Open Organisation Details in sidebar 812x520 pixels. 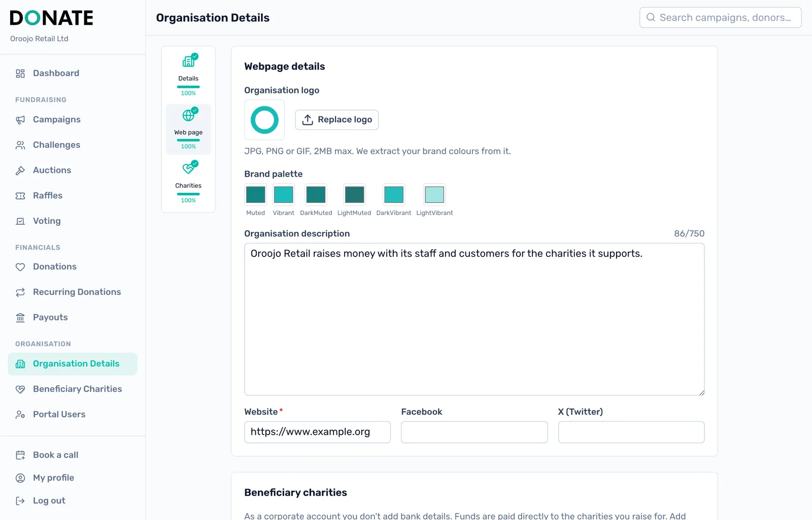(73, 364)
